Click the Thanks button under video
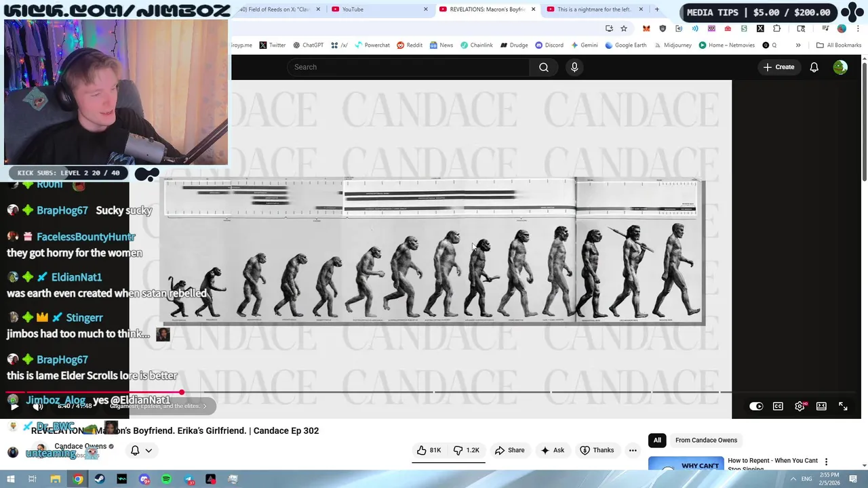 597,450
